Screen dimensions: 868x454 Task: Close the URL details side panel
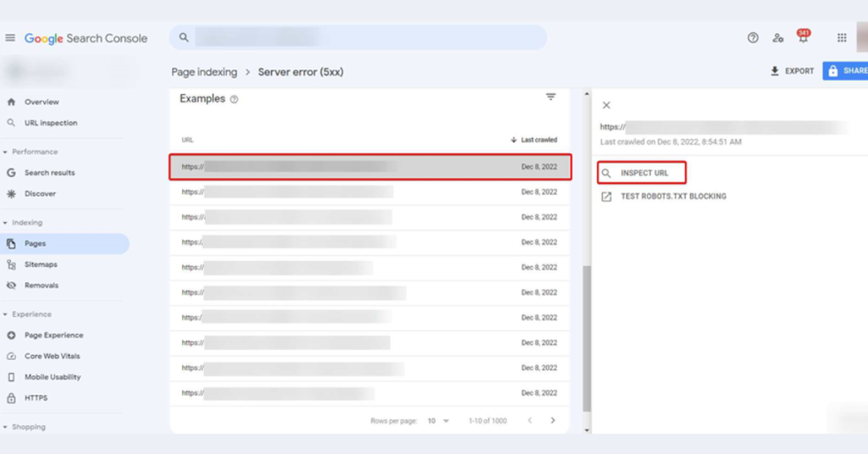[x=606, y=105]
